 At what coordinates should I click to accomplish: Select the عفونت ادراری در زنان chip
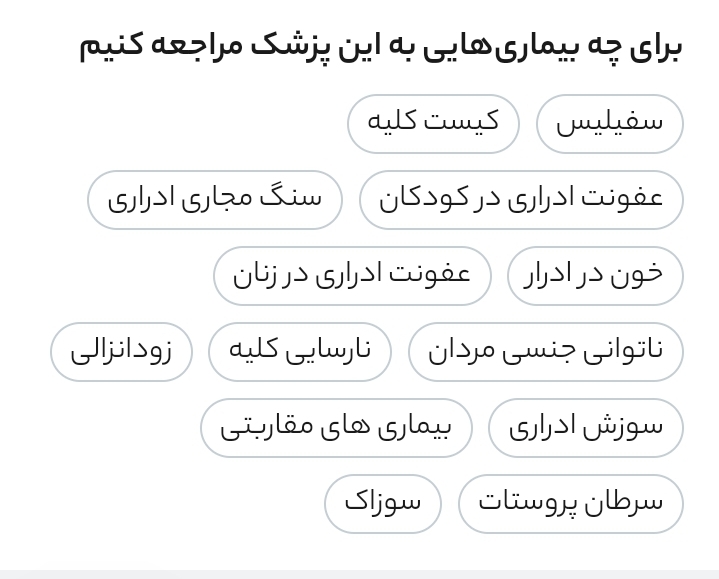pos(352,276)
